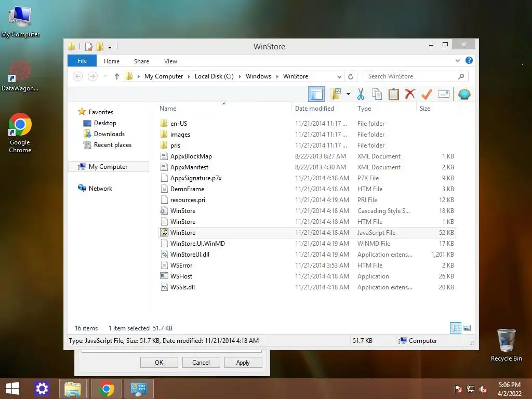Open address bar history dropdown
Viewport: 532px width, 399px height.
coord(339,76)
